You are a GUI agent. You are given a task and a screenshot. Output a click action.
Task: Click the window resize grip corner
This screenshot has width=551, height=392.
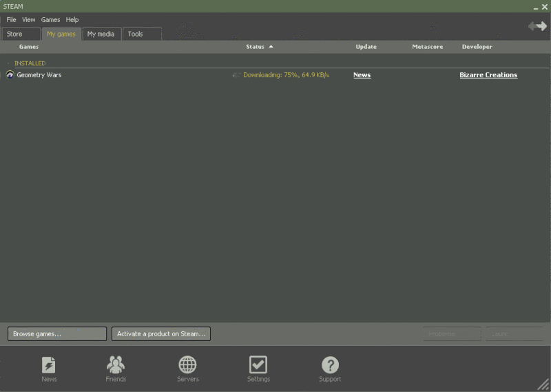(x=543, y=384)
